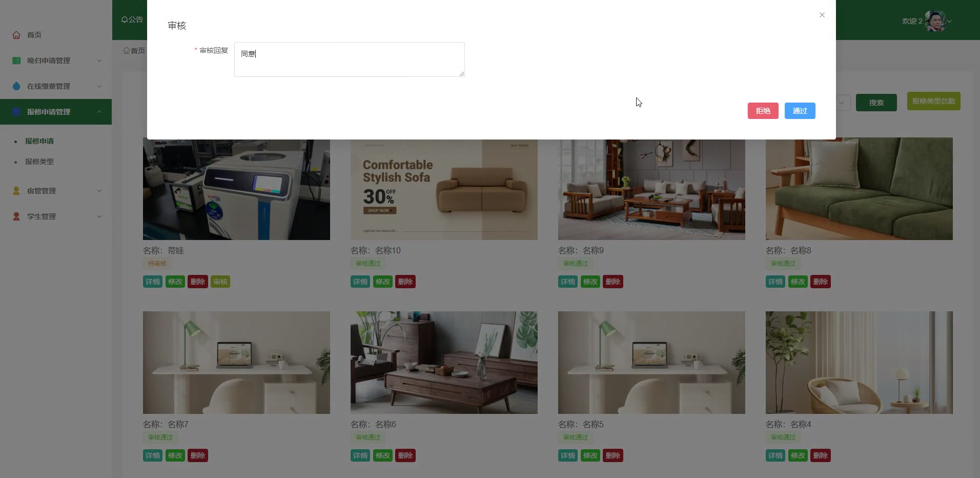980x478 pixels.
Task: Click the blue 通过 button
Action: point(800,111)
